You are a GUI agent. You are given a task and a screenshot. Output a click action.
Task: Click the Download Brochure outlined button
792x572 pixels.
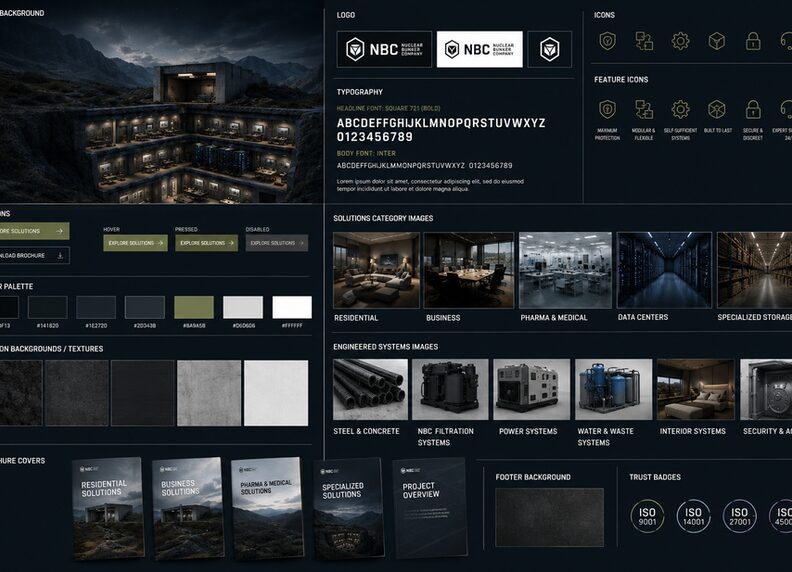[x=34, y=256]
